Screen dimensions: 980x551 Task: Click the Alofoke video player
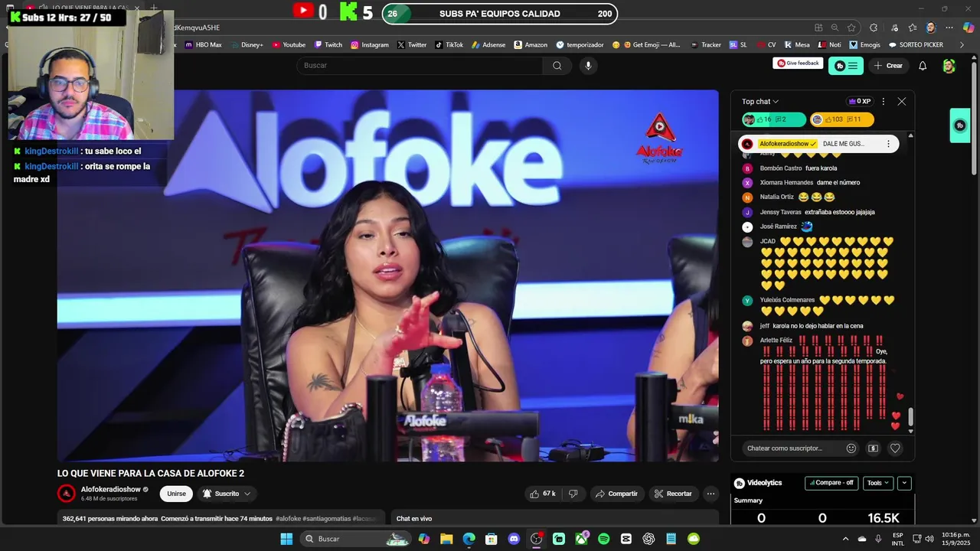(387, 275)
